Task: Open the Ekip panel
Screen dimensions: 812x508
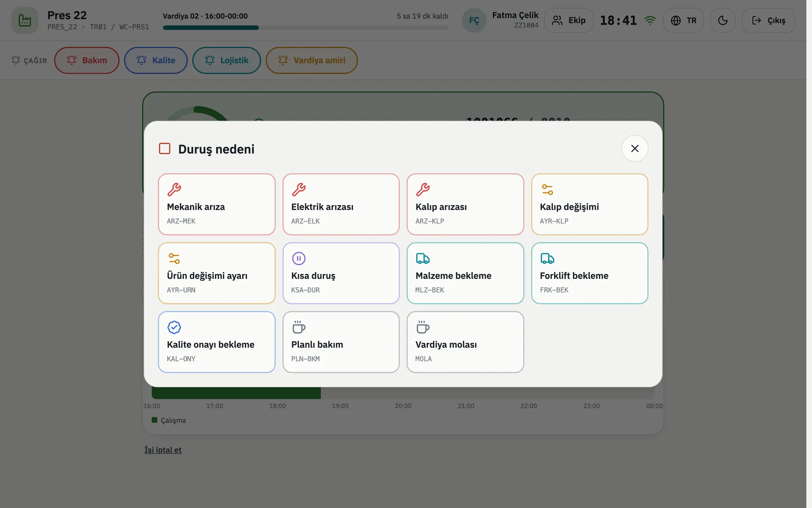Action: [x=568, y=20]
